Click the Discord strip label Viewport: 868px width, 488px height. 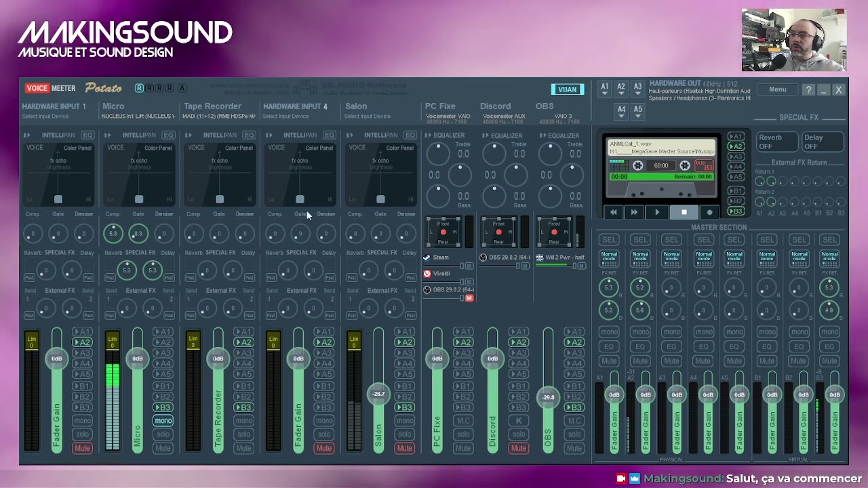coord(495,106)
